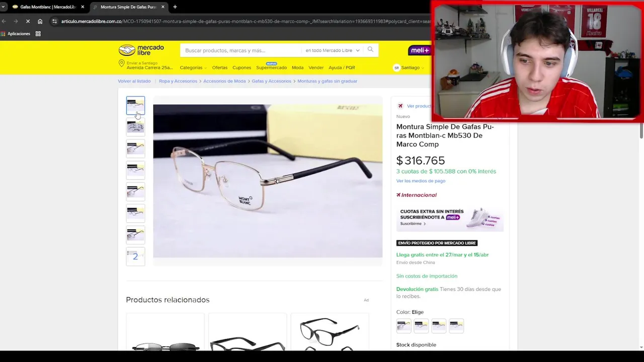Open first related product with sunglasses
The width and height of the screenshot is (644, 362).
pos(166,332)
